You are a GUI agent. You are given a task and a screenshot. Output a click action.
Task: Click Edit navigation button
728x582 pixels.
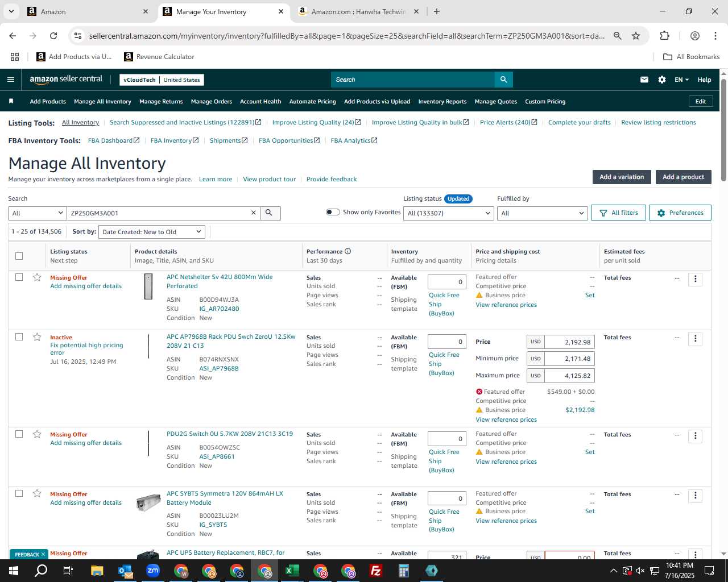tap(701, 101)
